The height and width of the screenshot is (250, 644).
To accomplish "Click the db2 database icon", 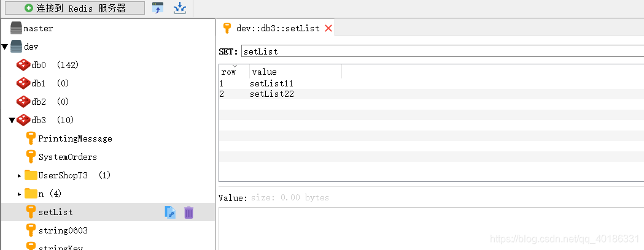I will pos(23,102).
